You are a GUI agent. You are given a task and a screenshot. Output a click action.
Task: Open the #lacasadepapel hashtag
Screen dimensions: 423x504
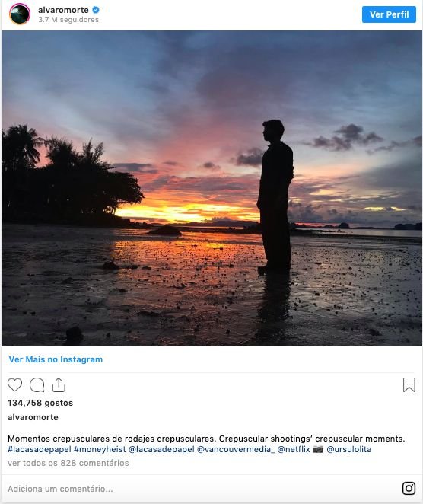[40, 449]
